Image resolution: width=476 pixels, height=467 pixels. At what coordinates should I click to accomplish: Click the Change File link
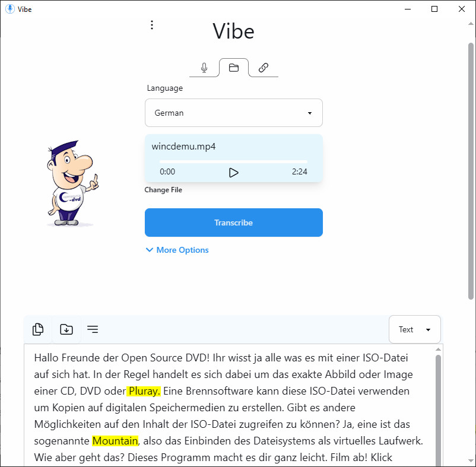[163, 190]
